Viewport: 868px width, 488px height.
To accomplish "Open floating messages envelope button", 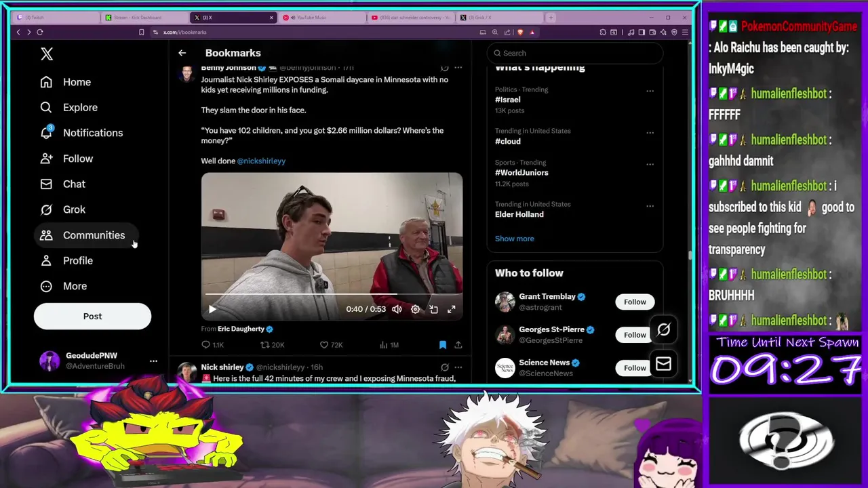I will [663, 365].
